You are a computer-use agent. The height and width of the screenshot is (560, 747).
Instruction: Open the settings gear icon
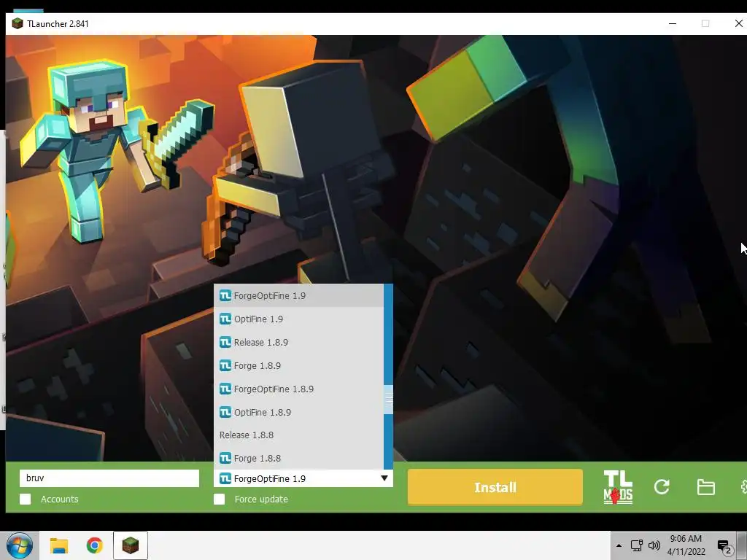tap(743, 487)
